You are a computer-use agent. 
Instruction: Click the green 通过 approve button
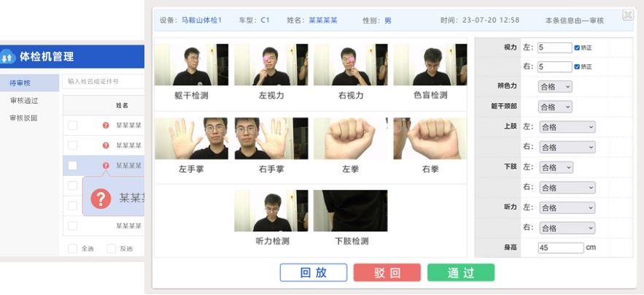[461, 272]
